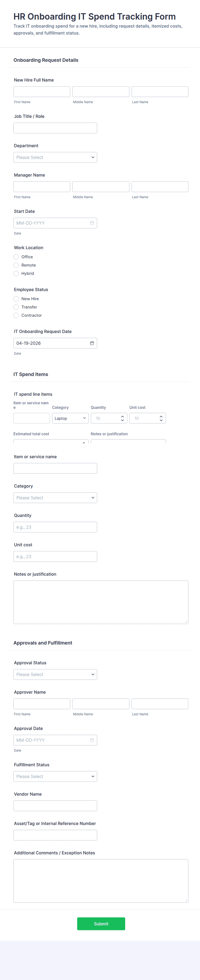
Task: Expand the Fulfillment Status dropdown
Action: pyautogui.click(x=55, y=777)
